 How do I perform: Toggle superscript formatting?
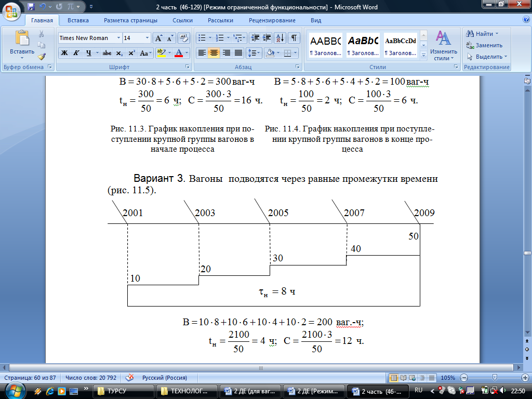click(x=131, y=53)
